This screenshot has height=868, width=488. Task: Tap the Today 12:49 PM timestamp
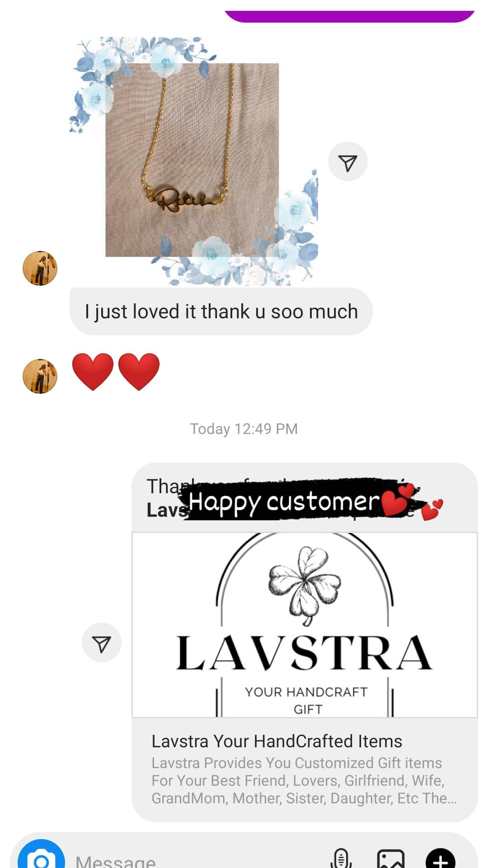tap(244, 429)
